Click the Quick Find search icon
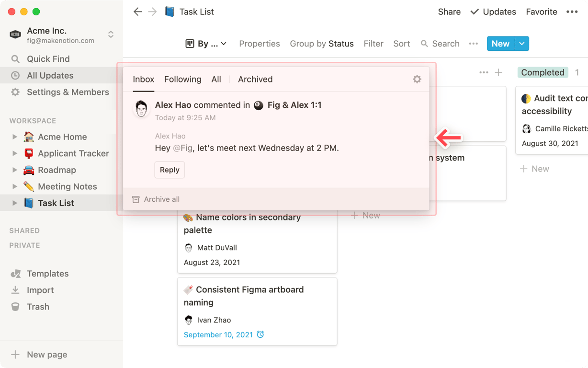The height and width of the screenshot is (368, 588). 15,59
